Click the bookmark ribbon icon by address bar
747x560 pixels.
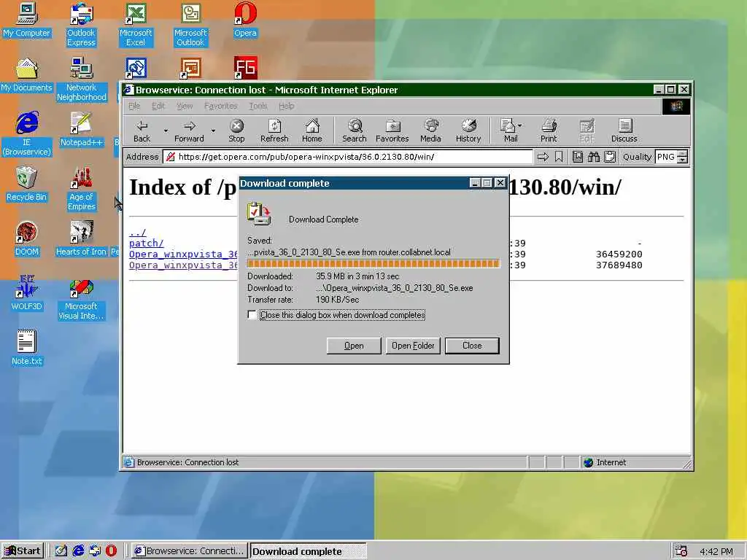(x=559, y=157)
